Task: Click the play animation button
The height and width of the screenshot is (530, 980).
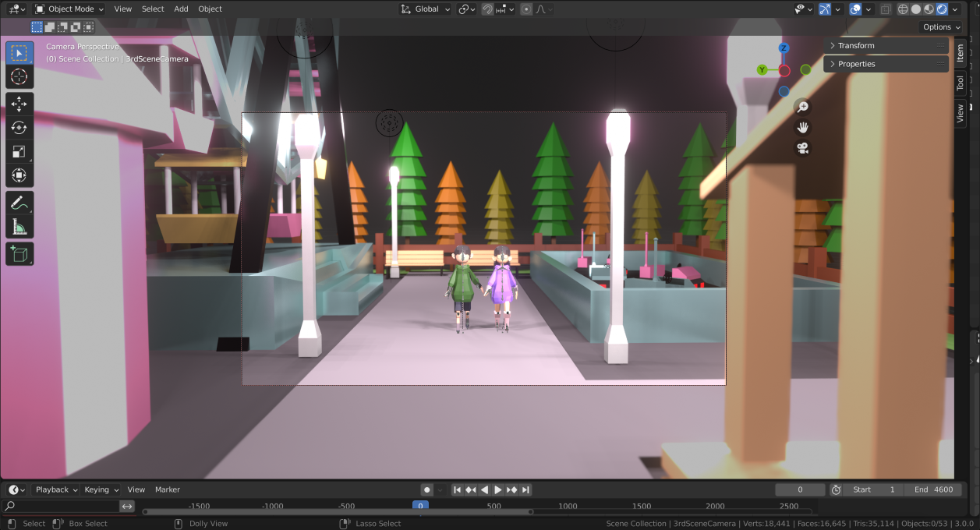Action: pyautogui.click(x=498, y=489)
